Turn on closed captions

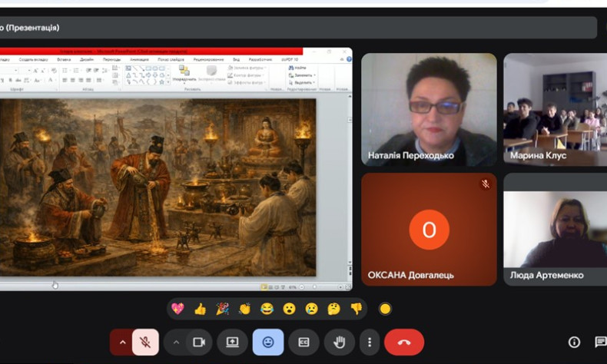point(303,342)
